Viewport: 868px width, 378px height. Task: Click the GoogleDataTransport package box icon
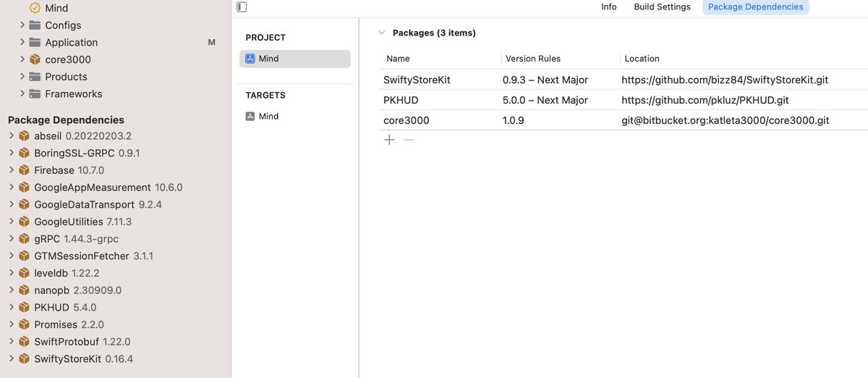[x=24, y=204]
